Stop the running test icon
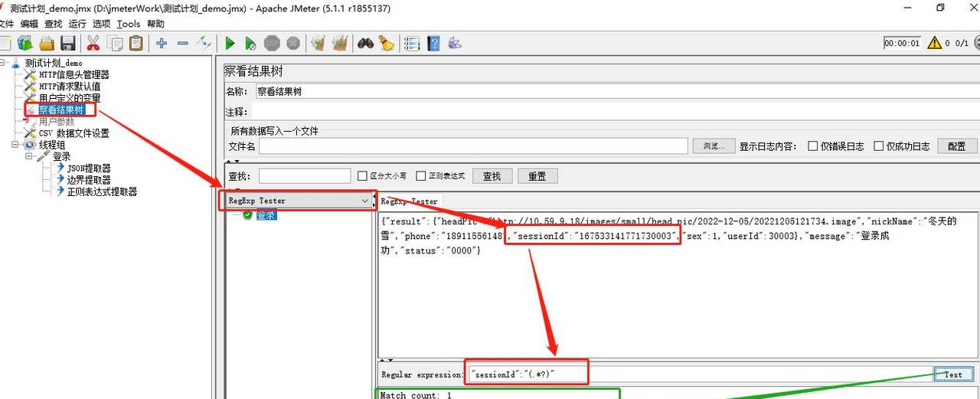Viewport: 980px width, 399px height. pos(272,43)
